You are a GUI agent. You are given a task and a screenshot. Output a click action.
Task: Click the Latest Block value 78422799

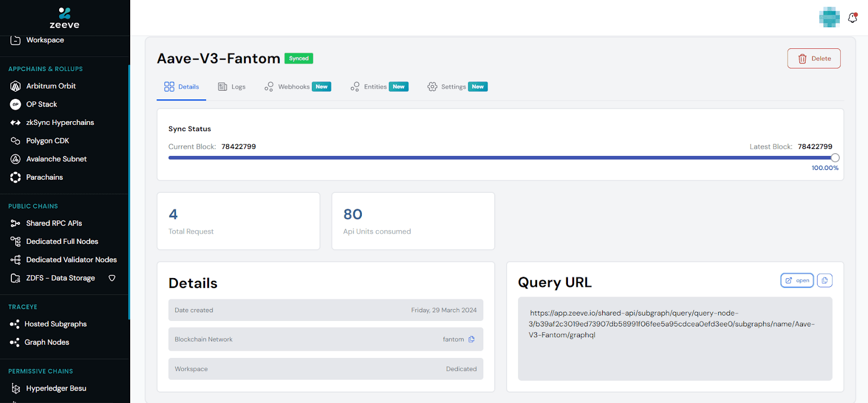click(x=815, y=147)
